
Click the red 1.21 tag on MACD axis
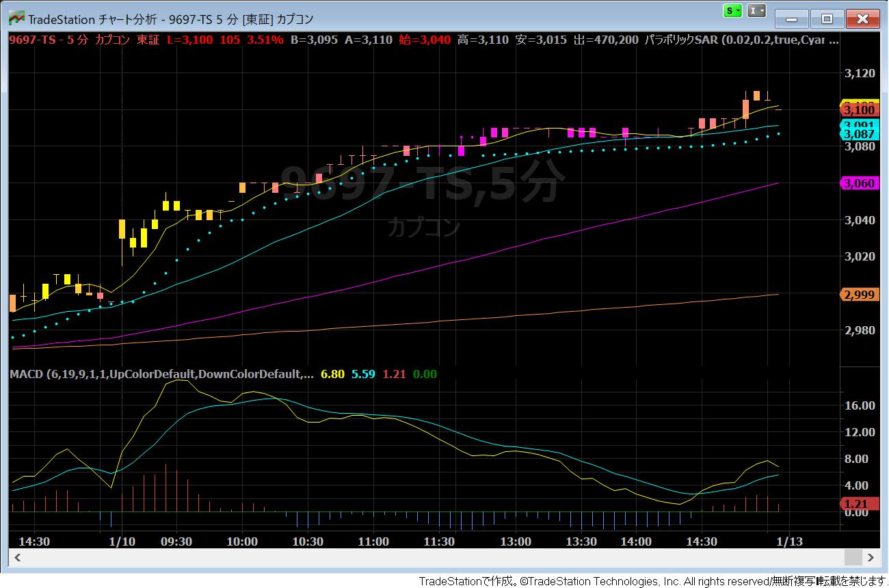point(858,504)
